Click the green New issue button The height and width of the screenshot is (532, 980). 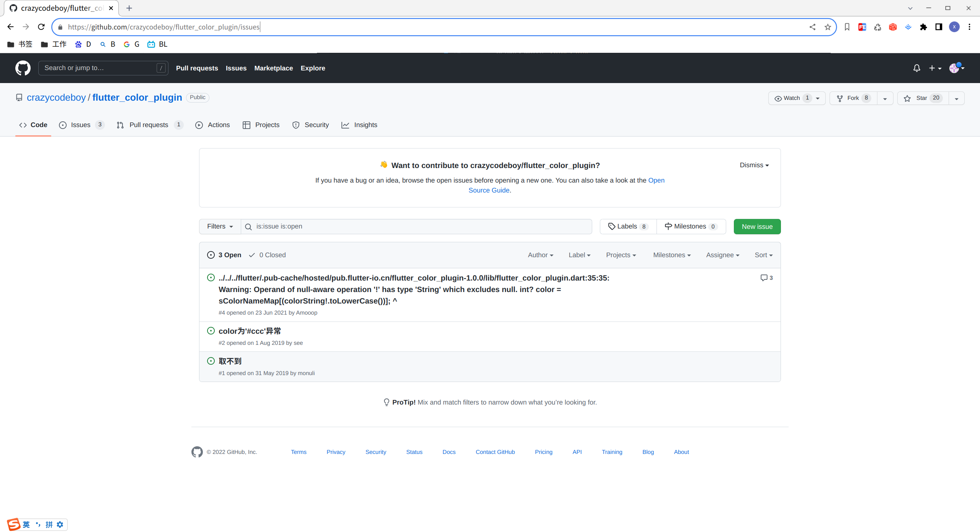point(757,227)
